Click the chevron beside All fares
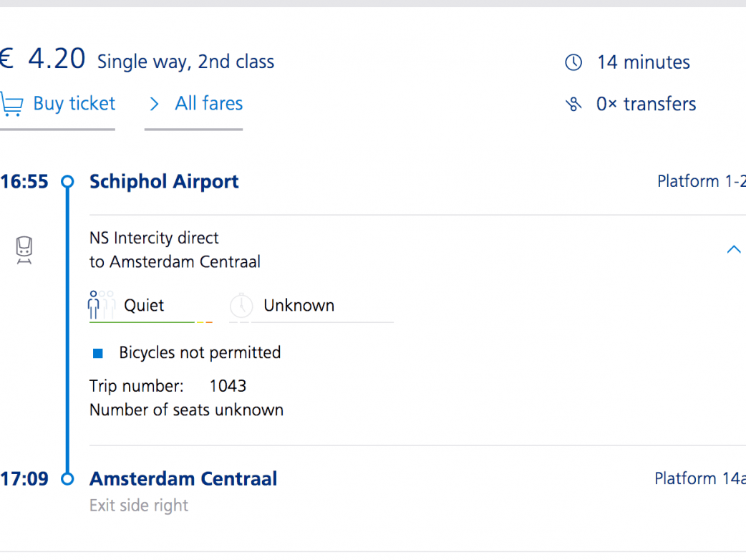The image size is (746, 560). [153, 105]
